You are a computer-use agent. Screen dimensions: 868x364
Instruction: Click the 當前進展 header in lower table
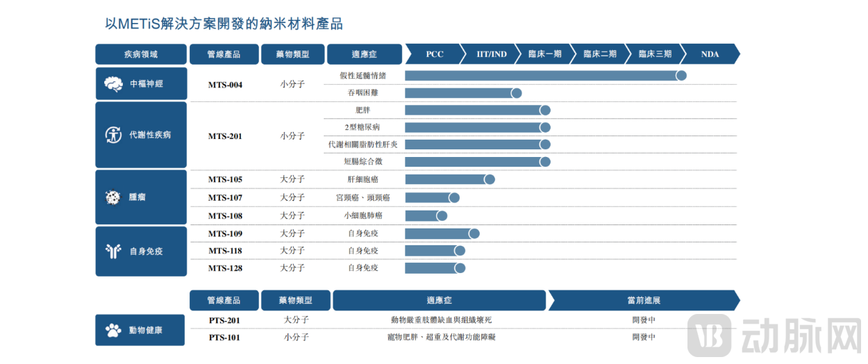pyautogui.click(x=644, y=300)
